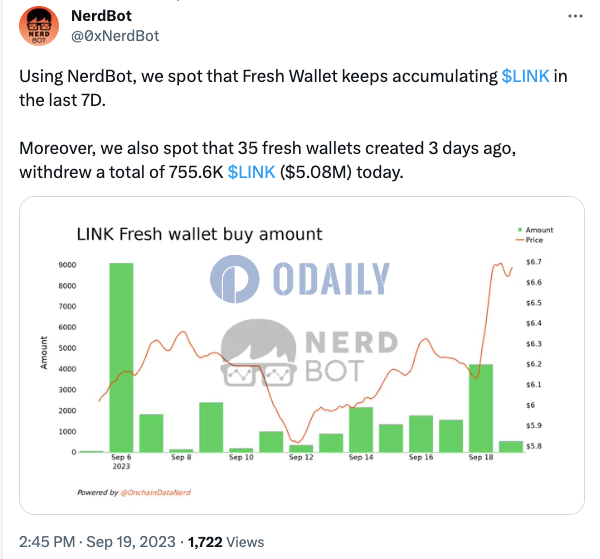Select the green Amount legend marker

(x=520, y=230)
